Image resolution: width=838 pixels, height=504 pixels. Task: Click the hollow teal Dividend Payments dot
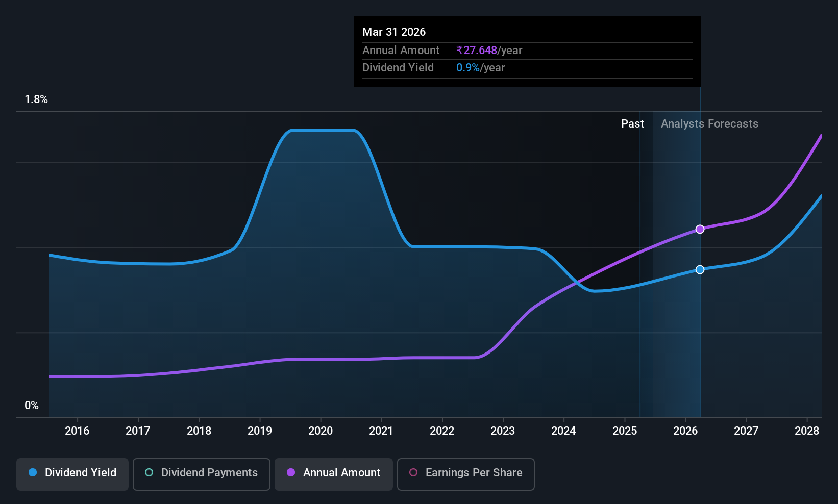[149, 472]
